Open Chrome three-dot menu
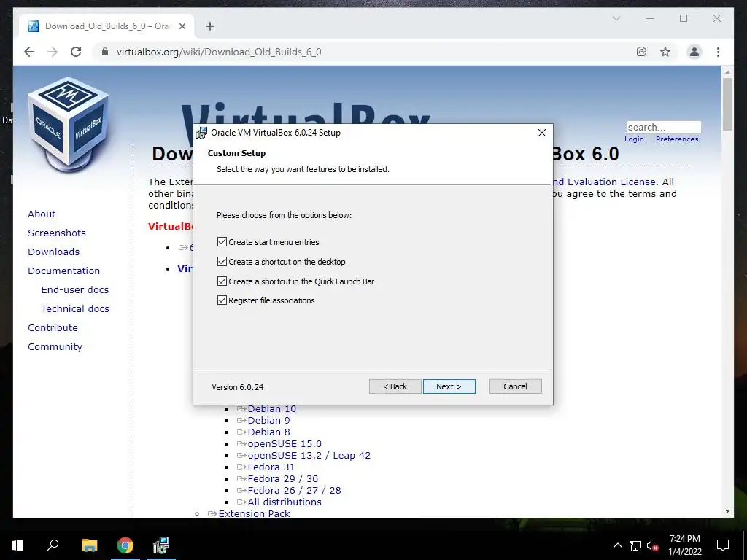The height and width of the screenshot is (560, 747). click(718, 52)
